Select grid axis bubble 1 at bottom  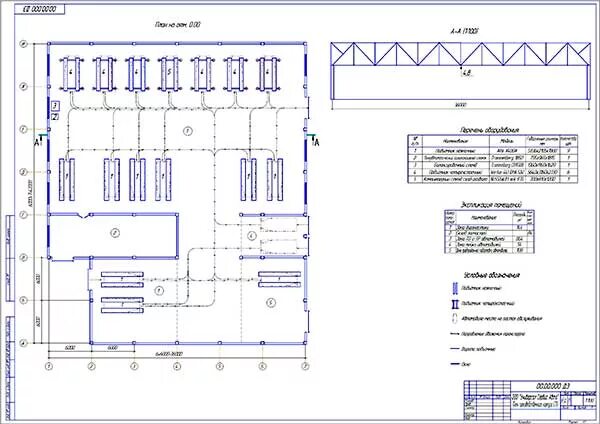[x=49, y=366]
